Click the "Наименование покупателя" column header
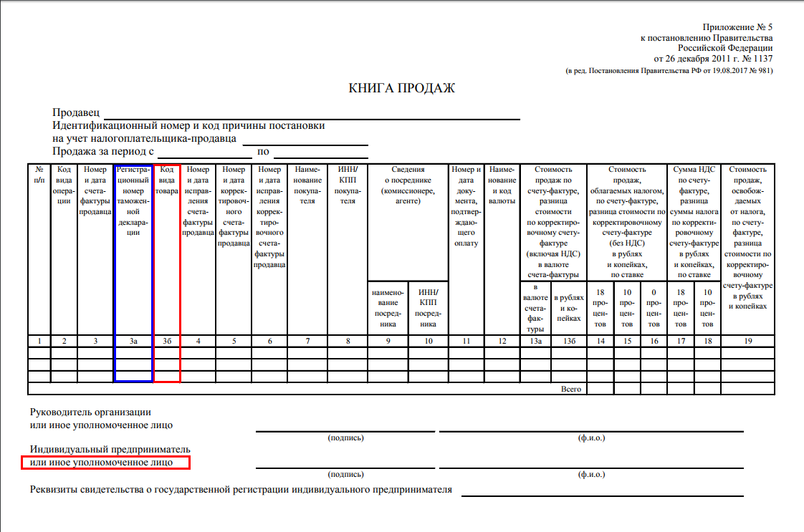This screenshot has height=532, width=804. click(307, 185)
